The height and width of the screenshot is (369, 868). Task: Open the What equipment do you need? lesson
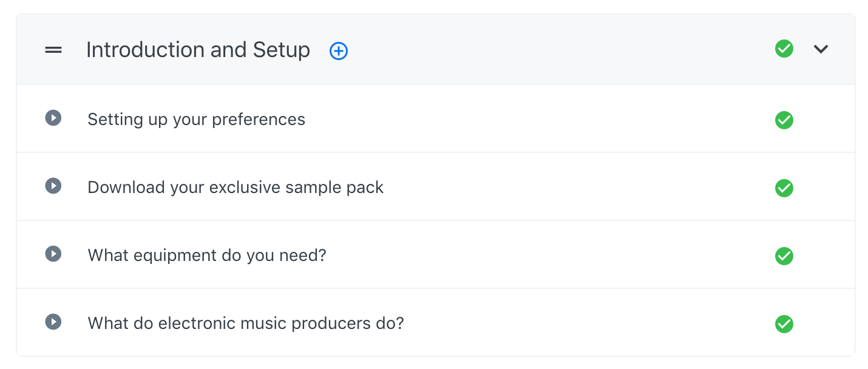click(207, 256)
